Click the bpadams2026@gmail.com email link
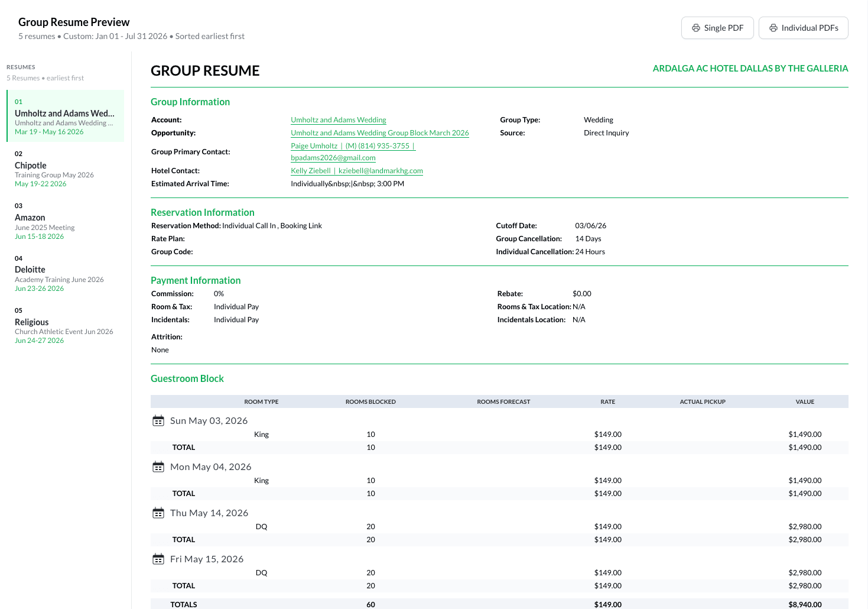Image resolution: width=868 pixels, height=609 pixels. click(x=333, y=158)
